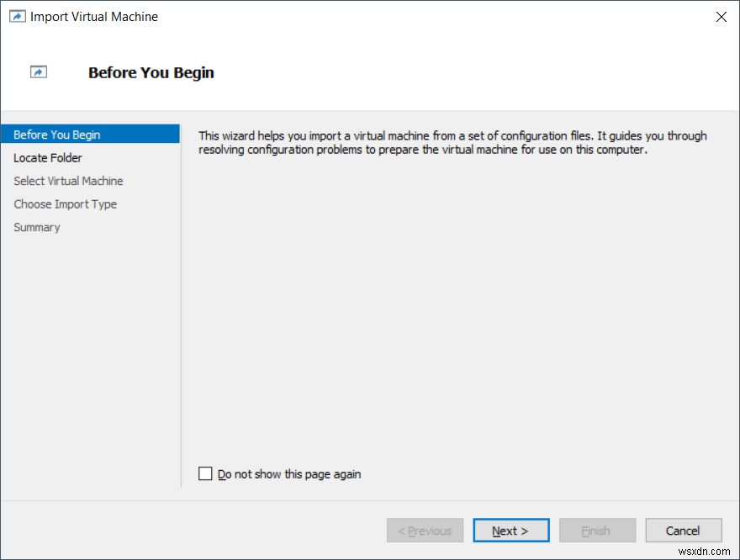Close the Import Virtual Machine wizard
The width and height of the screenshot is (740, 560).
pyautogui.click(x=721, y=16)
